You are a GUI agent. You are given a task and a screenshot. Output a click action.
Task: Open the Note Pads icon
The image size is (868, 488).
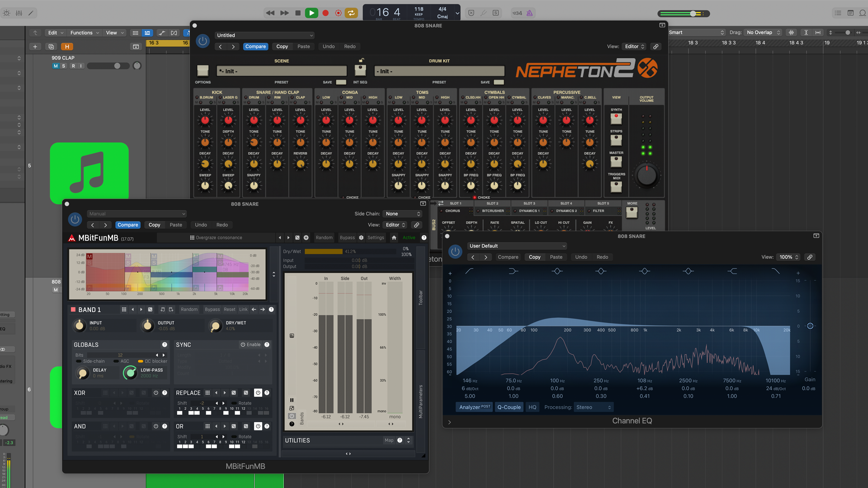tap(850, 13)
